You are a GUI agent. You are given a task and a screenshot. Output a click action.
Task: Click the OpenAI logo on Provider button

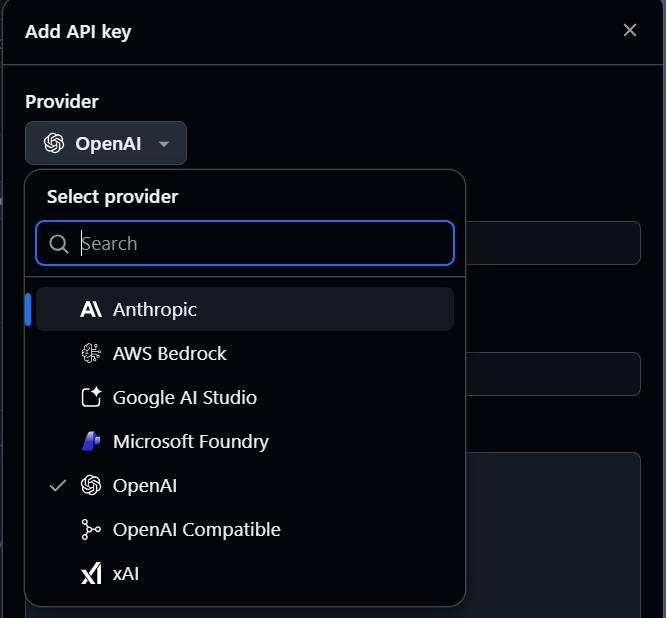coord(54,143)
